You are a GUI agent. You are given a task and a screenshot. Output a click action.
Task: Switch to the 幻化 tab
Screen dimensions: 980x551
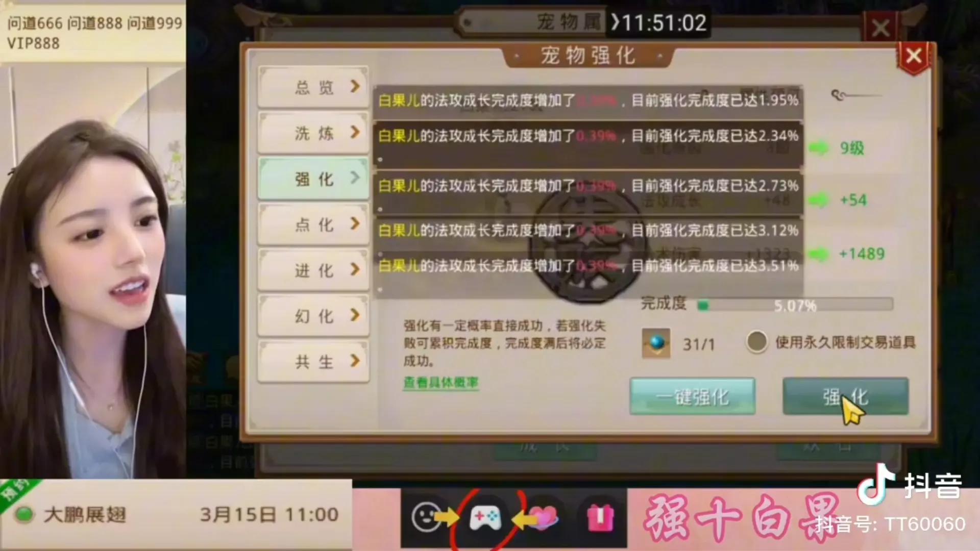coord(313,316)
